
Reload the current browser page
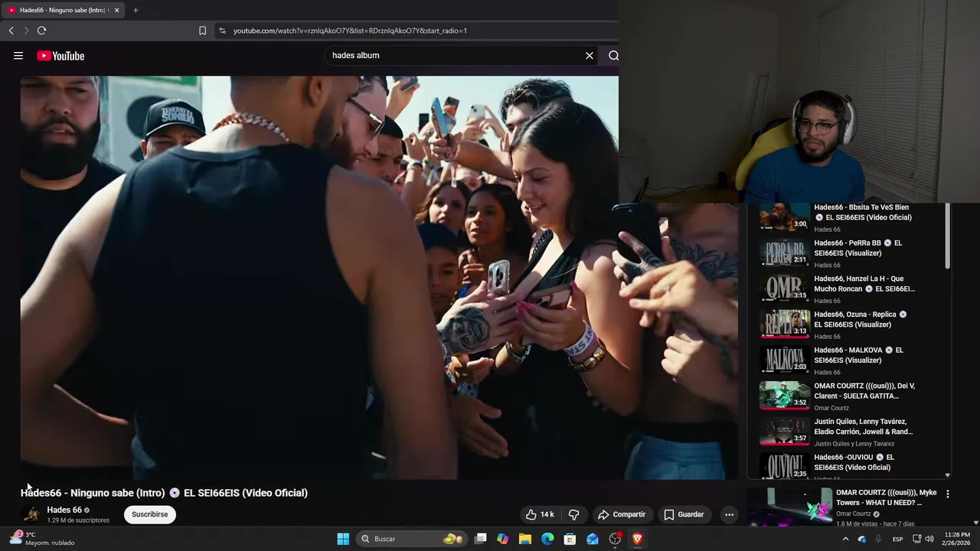tap(41, 31)
